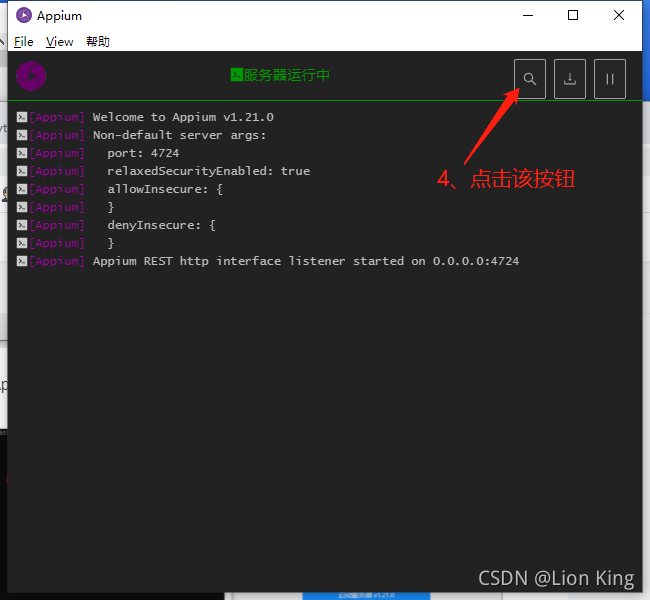Select the 'port: 4724' log line
The width and height of the screenshot is (650, 600).
coord(143,153)
